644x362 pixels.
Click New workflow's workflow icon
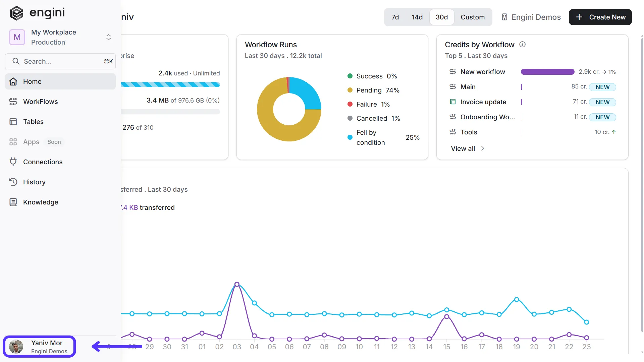(x=453, y=72)
